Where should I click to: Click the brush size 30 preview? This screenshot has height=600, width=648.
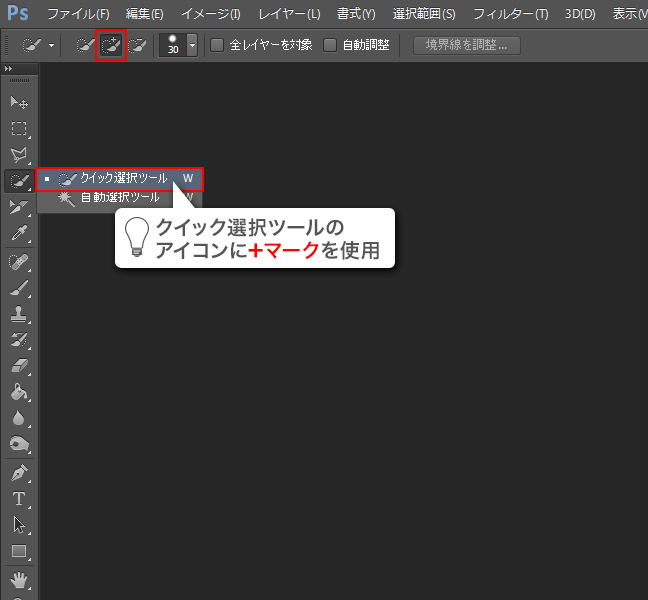click(x=173, y=45)
